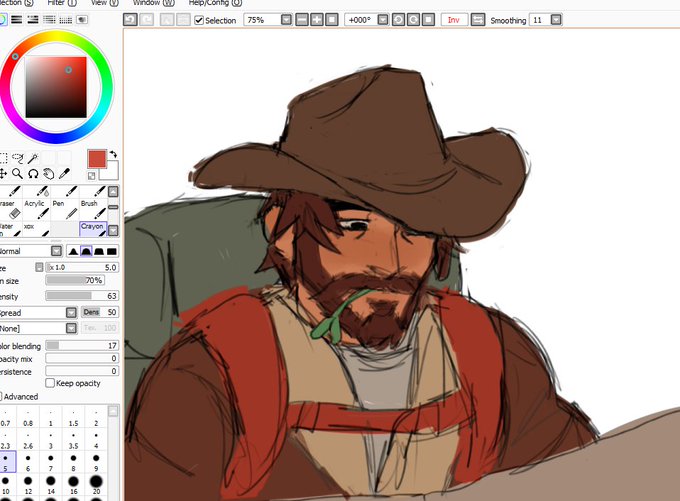Select the Rotate view tool
Viewport: 680px width, 501px height.
(33, 174)
